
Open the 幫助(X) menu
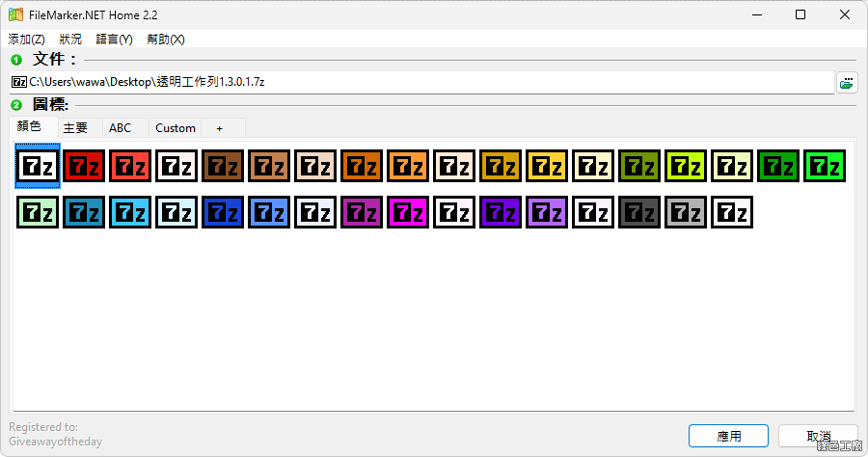click(x=166, y=40)
